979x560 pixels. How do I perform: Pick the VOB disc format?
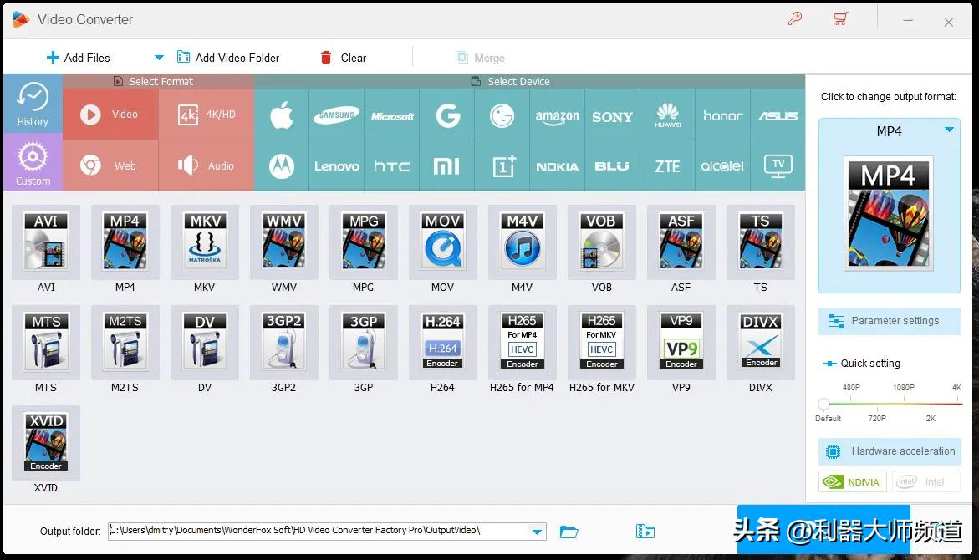601,242
